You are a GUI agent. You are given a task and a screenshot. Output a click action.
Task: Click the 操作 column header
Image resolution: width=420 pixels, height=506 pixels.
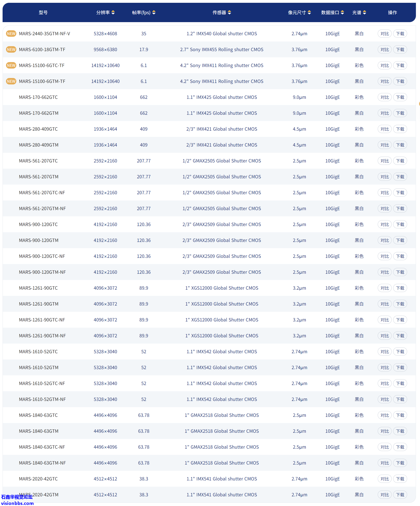click(x=392, y=12)
